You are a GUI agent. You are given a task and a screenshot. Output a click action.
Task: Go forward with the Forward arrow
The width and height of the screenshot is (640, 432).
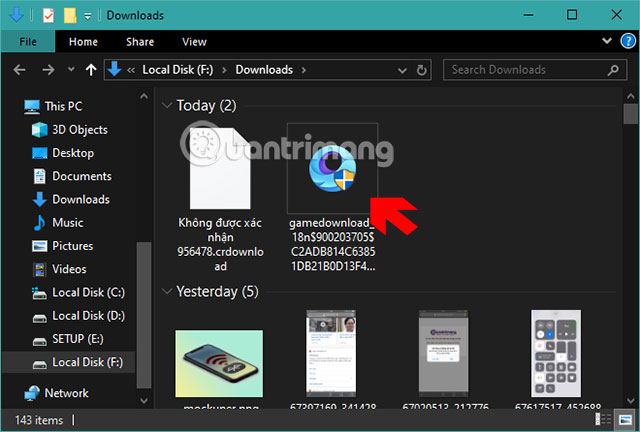point(48,70)
